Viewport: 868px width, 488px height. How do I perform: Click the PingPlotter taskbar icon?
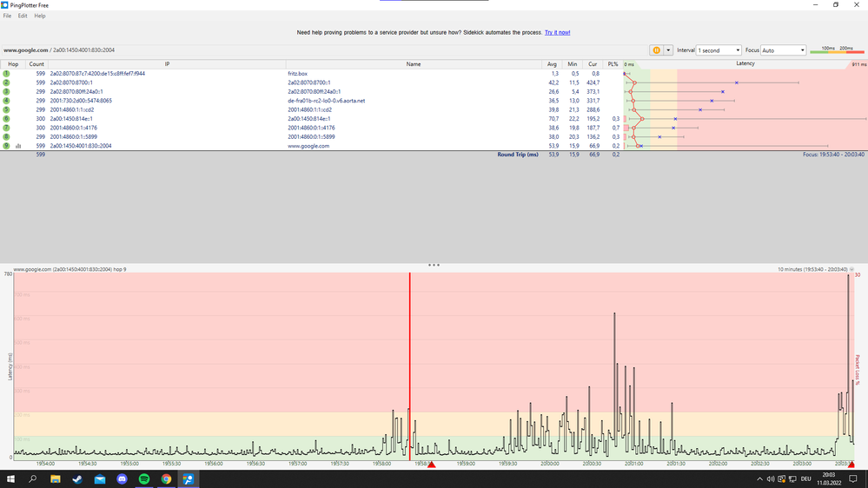(189, 479)
